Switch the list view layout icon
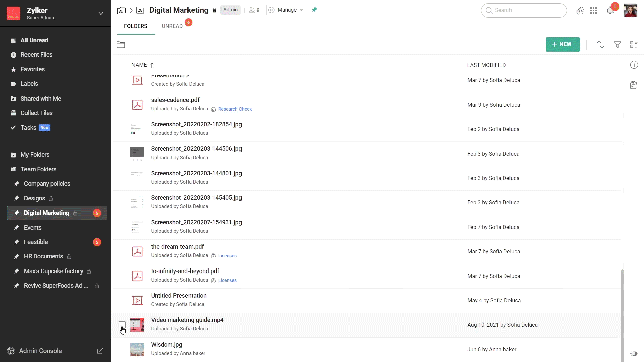Viewport: 644px width, 362px height. click(634, 44)
